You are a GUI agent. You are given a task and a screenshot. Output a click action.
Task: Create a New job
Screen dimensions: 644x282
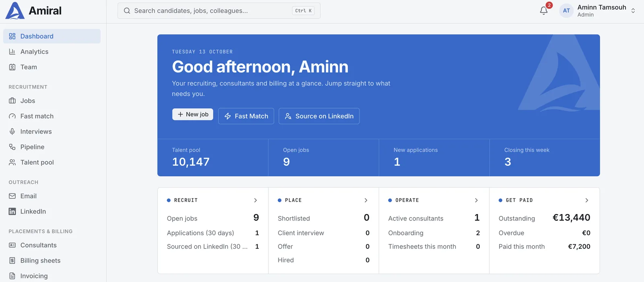(193, 114)
